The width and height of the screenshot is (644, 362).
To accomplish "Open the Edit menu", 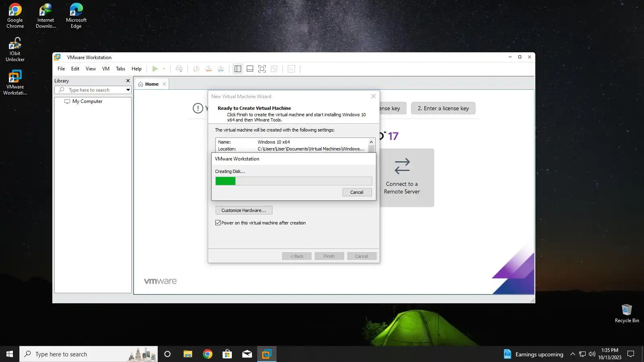I will click(x=75, y=69).
